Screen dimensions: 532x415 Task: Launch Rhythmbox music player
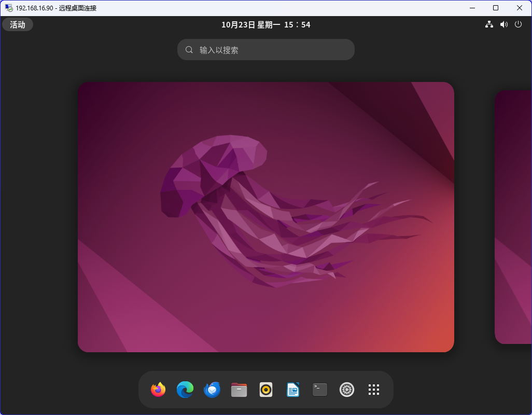(266, 390)
